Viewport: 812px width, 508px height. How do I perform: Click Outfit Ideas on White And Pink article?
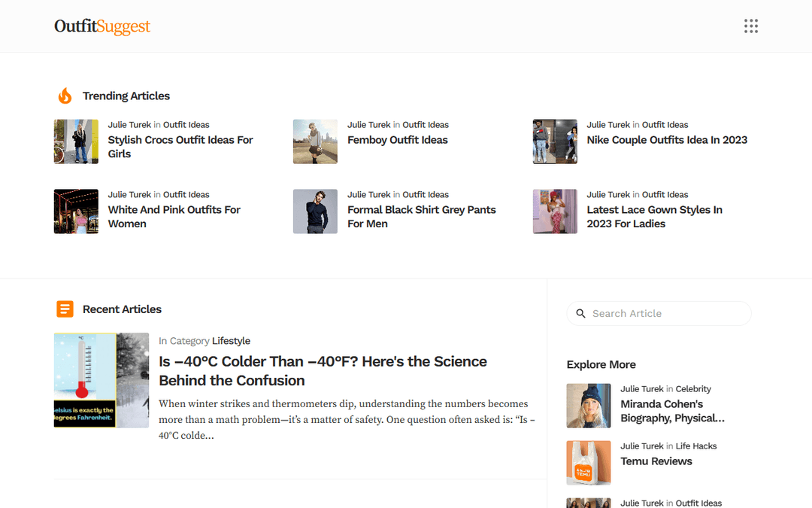pos(186,194)
